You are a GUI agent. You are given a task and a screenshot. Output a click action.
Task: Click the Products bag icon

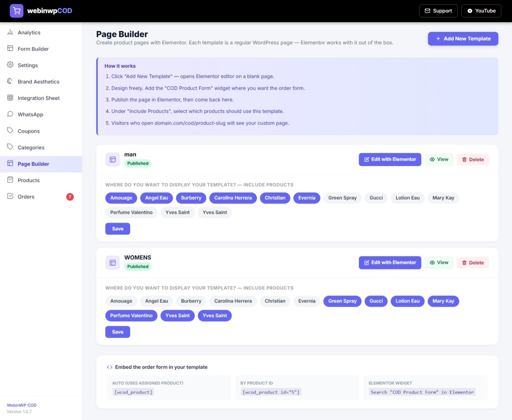[10, 180]
